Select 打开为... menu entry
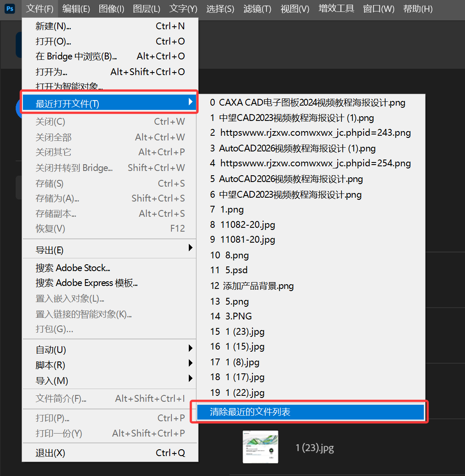 [110, 72]
